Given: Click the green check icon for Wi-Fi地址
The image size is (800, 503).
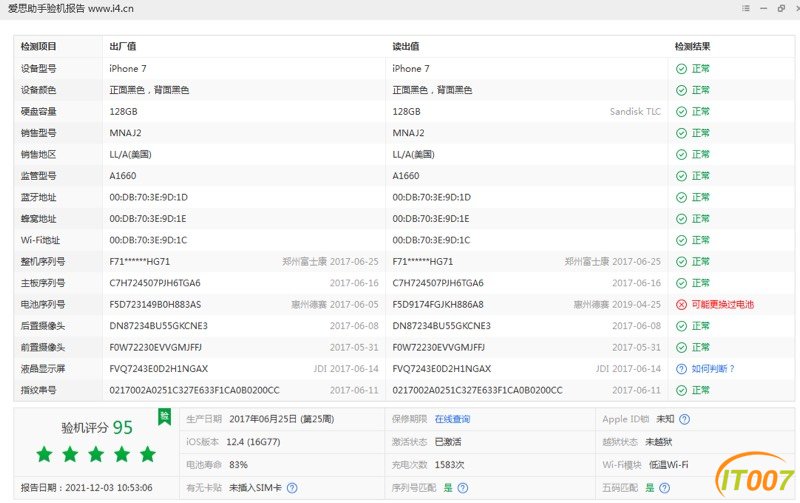Looking at the screenshot, I should click(x=681, y=240).
